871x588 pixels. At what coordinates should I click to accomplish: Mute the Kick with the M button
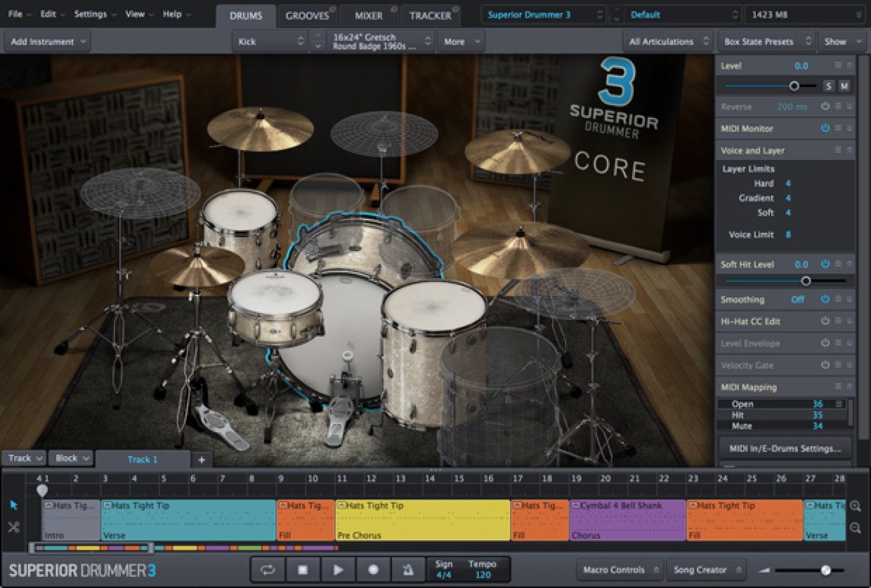pos(846,86)
